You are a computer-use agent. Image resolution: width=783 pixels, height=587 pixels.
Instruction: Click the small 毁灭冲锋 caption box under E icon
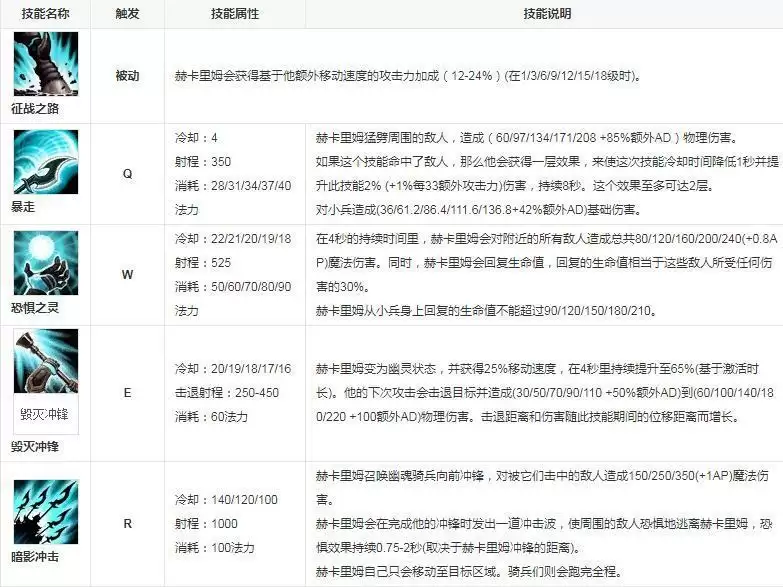click(x=46, y=414)
